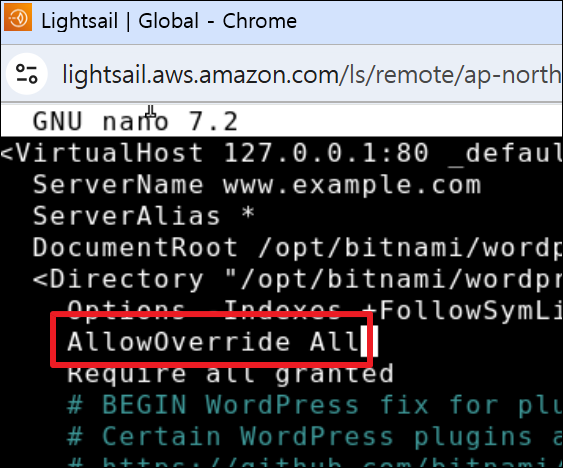Click the 127.0.0.1:80 address text
The image size is (563, 468).
click(326, 153)
